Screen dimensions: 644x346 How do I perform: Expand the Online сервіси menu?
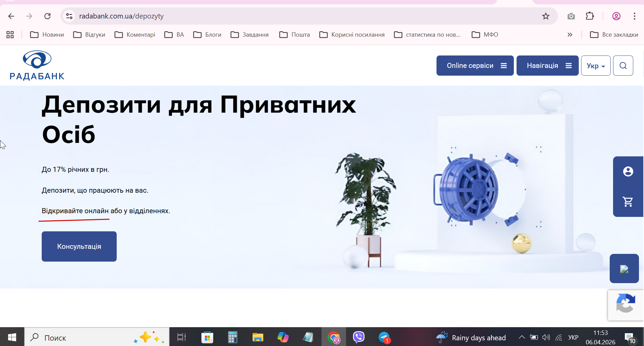click(x=475, y=66)
